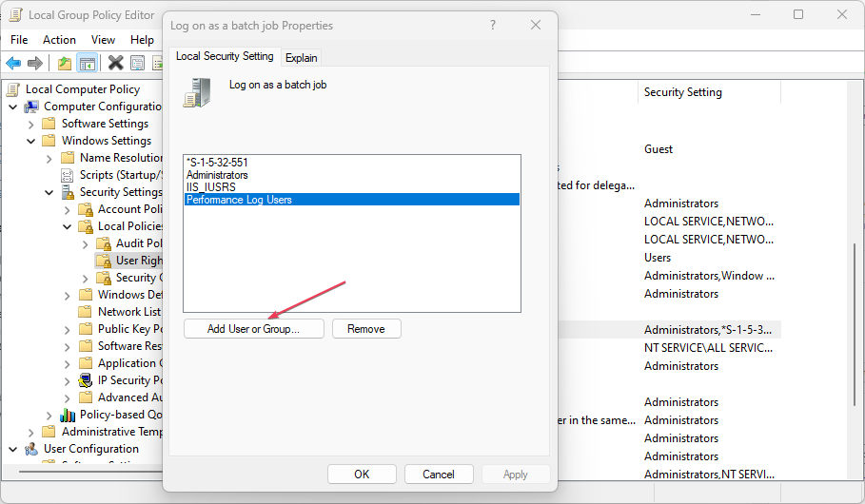
Task: Collapse the User Configuration node
Action: pos(13,449)
